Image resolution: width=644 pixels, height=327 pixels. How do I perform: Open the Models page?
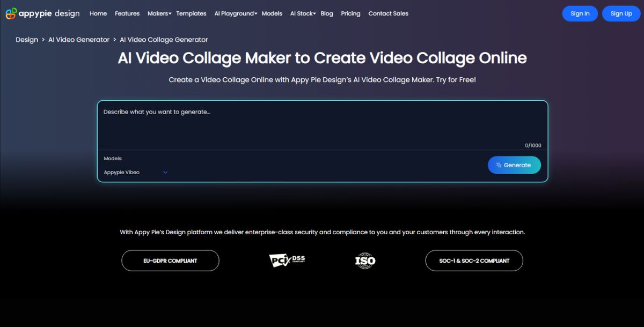272,13
